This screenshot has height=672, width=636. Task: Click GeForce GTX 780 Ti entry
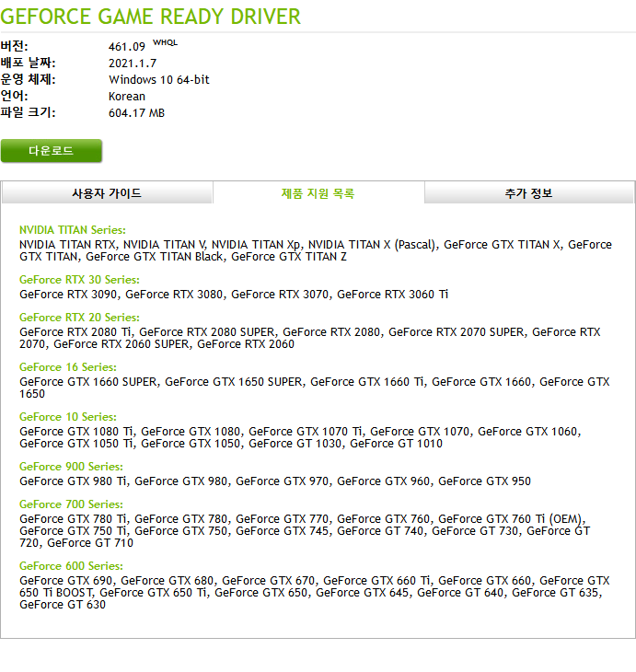(x=74, y=519)
